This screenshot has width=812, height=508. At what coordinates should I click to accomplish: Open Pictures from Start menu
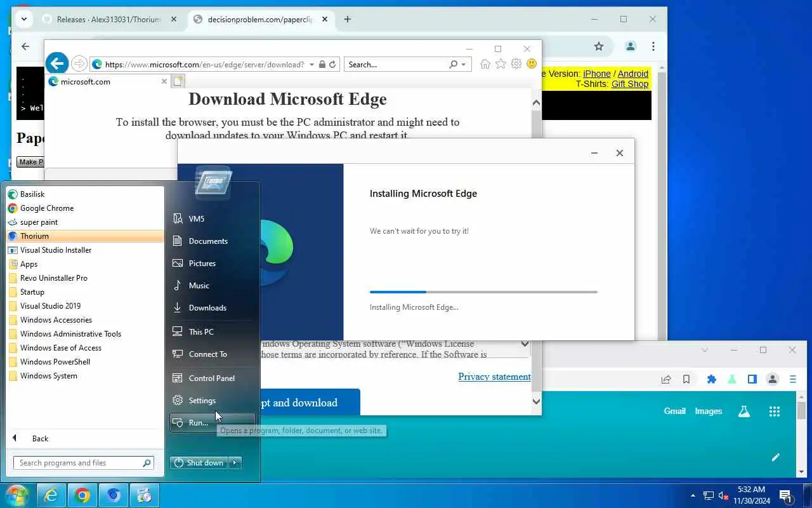[x=212, y=263]
